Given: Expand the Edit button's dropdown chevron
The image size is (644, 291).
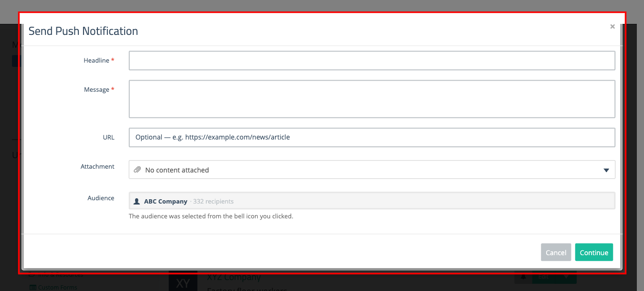Looking at the screenshot, I should click(566, 276).
